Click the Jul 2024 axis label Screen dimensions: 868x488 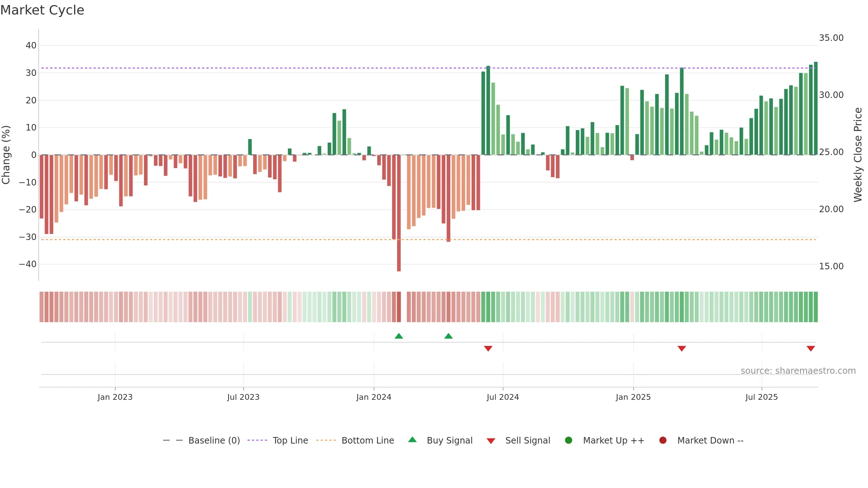(503, 397)
